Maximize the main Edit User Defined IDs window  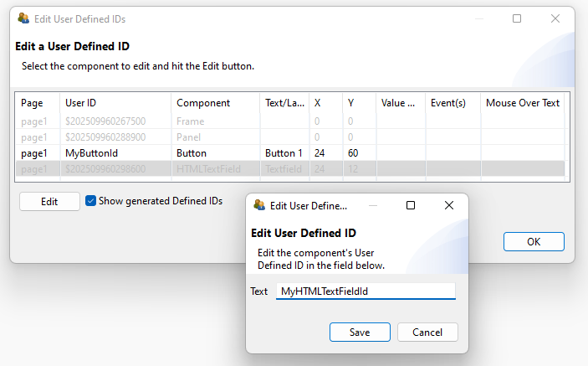[517, 18]
